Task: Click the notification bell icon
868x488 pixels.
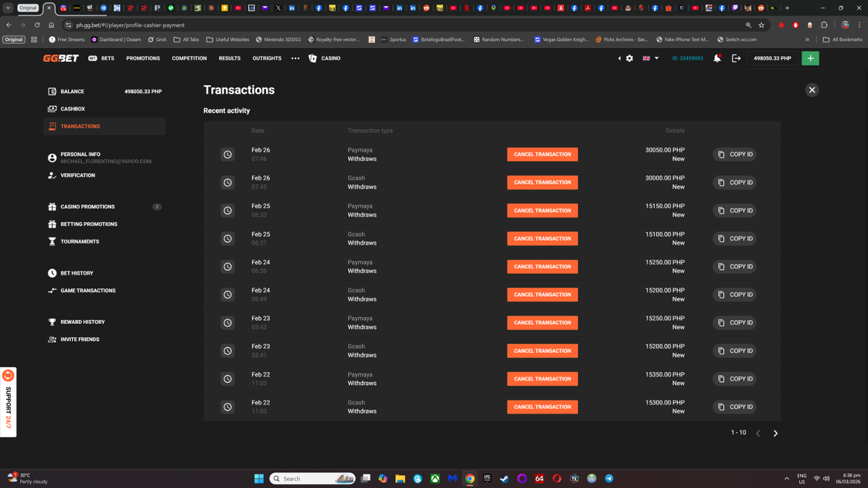Action: coord(717,58)
